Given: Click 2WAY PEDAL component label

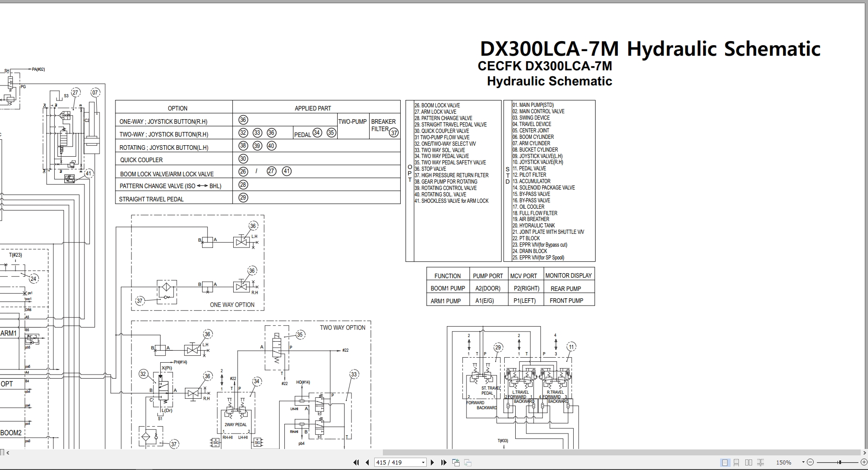Looking at the screenshot, I should click(235, 425).
